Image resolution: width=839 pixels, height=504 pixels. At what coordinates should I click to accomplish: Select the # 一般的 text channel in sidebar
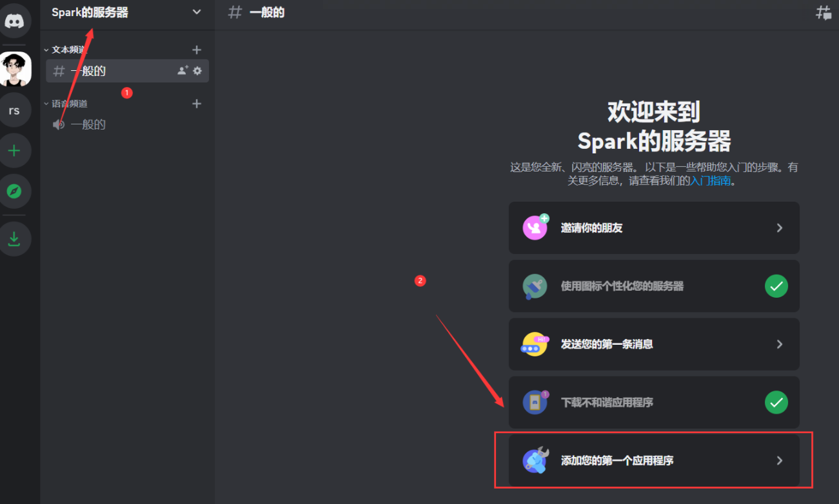point(127,71)
